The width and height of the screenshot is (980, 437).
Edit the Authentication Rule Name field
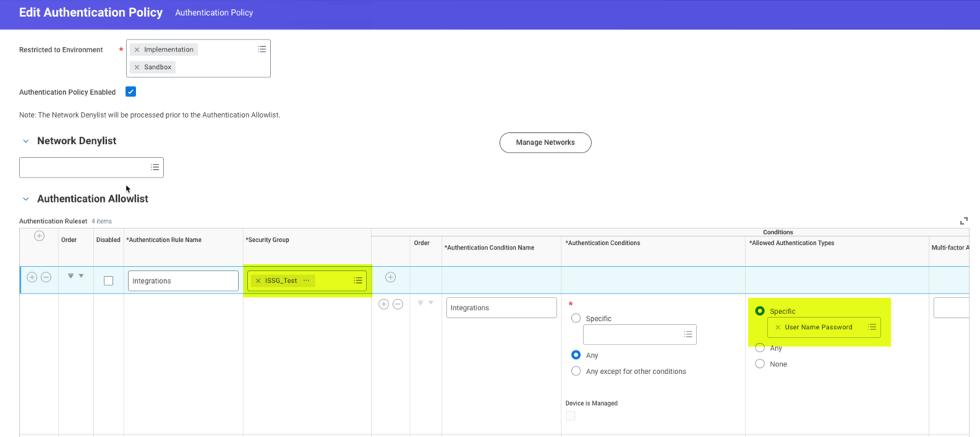coord(183,281)
